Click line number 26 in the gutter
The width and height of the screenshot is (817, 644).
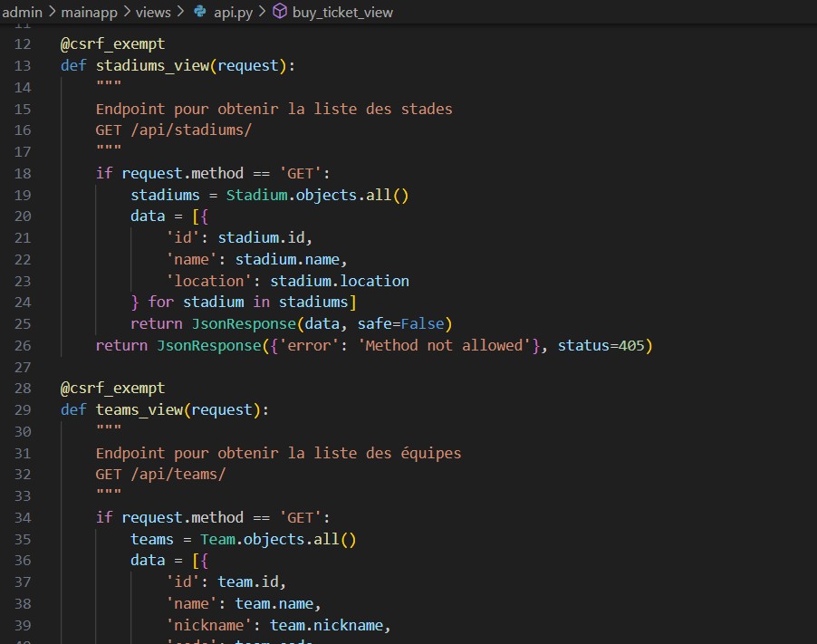(x=23, y=345)
